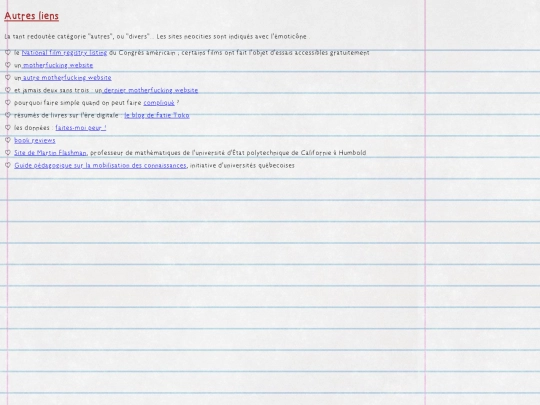Open le blog de Fatie Toko
The image size is (540, 405).
click(x=157, y=115)
